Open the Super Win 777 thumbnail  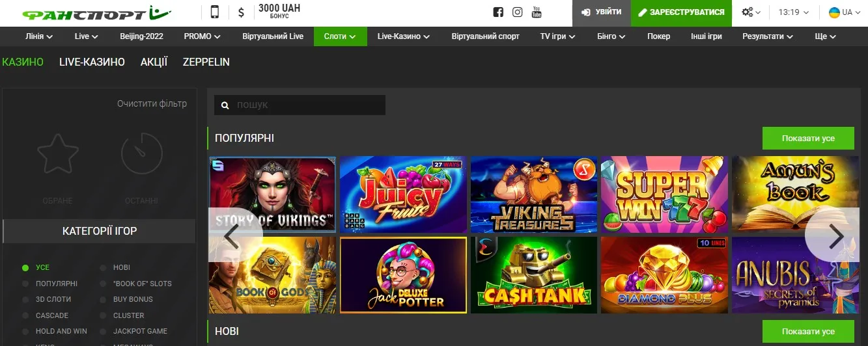(x=664, y=194)
